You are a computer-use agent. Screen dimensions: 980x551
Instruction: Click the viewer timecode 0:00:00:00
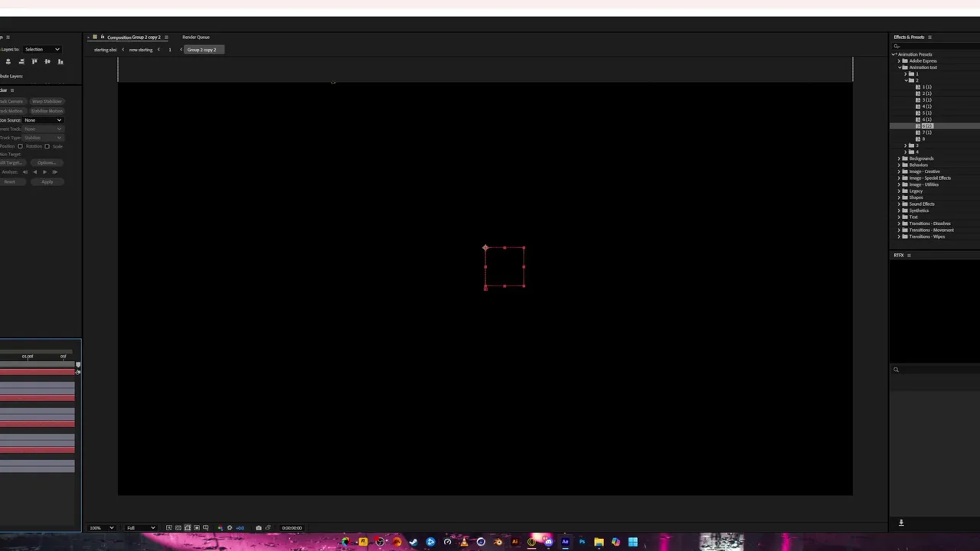pyautogui.click(x=292, y=528)
